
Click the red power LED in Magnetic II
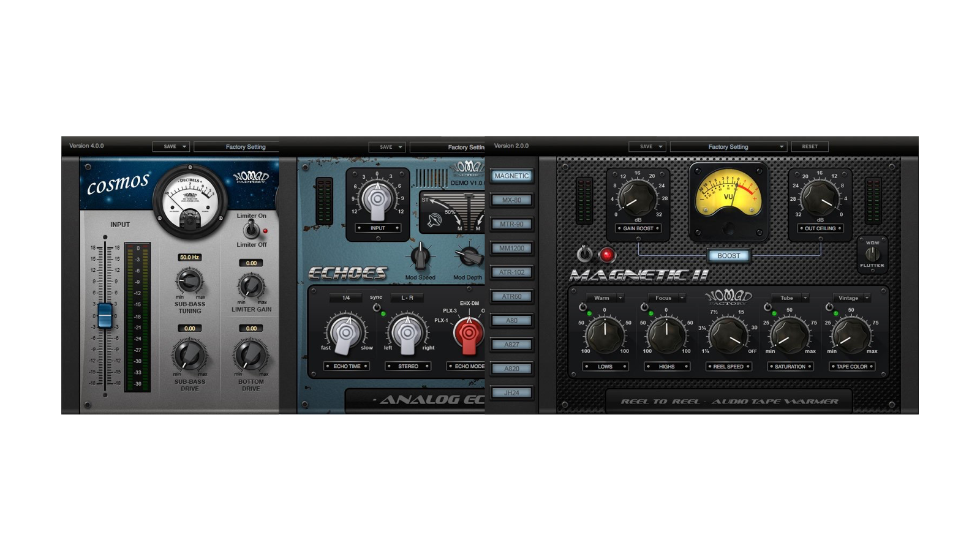606,254
